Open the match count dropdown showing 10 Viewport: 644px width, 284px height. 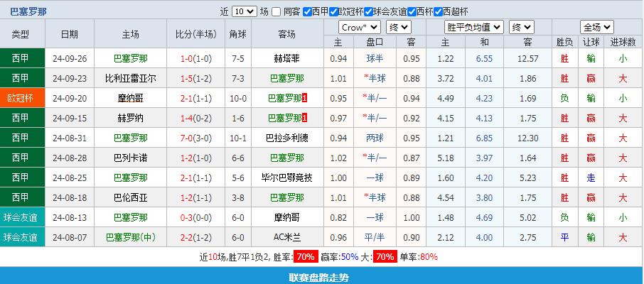tap(244, 11)
